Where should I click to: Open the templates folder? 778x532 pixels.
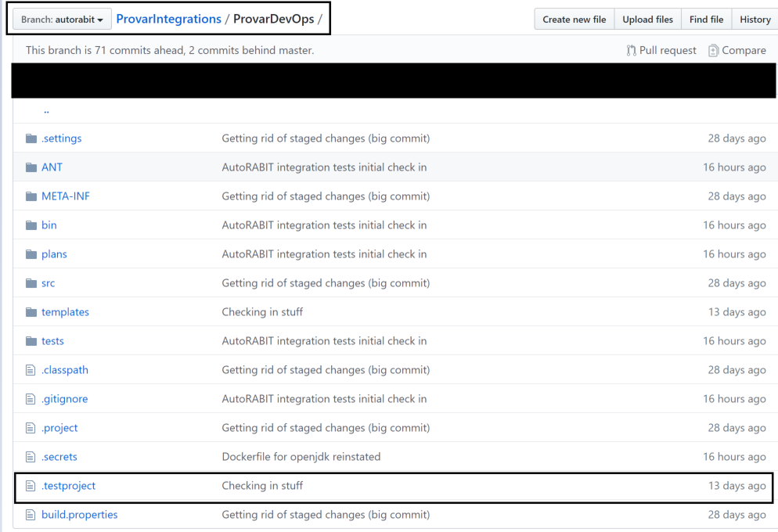(65, 312)
